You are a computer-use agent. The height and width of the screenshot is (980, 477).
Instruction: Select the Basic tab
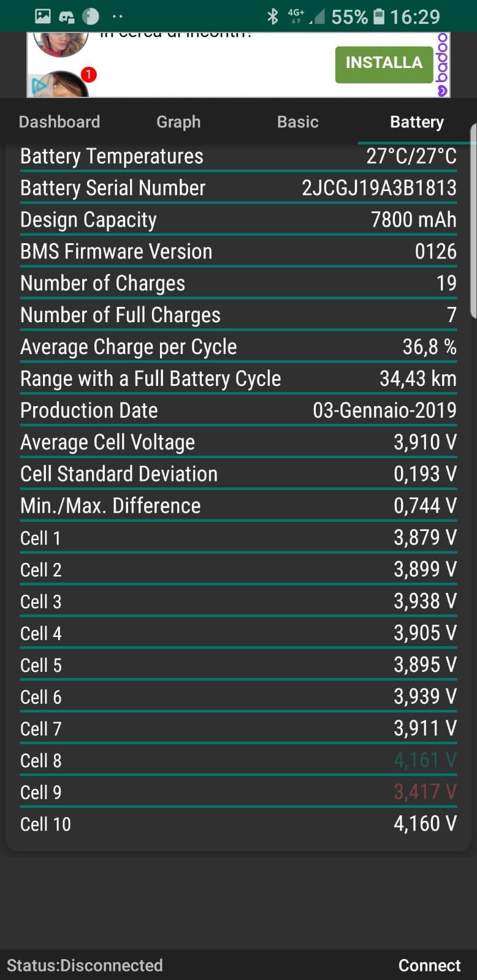pos(298,122)
